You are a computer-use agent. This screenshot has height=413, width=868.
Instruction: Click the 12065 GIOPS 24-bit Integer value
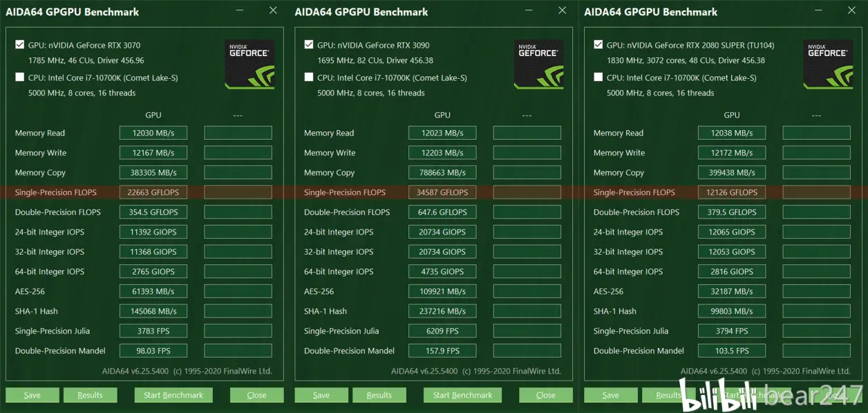pyautogui.click(x=732, y=232)
